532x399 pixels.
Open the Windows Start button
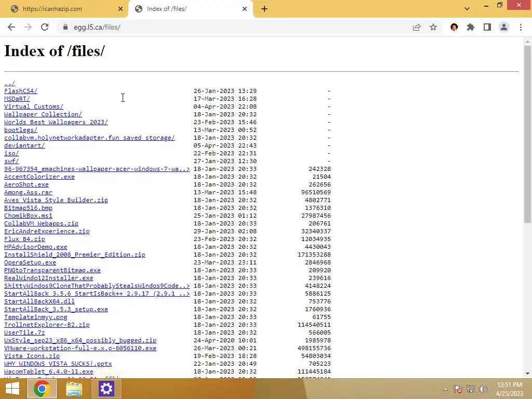point(12,389)
